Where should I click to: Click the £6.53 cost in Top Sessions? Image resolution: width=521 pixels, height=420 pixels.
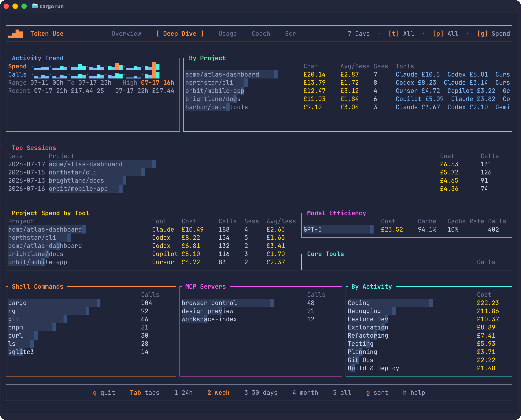449,164
